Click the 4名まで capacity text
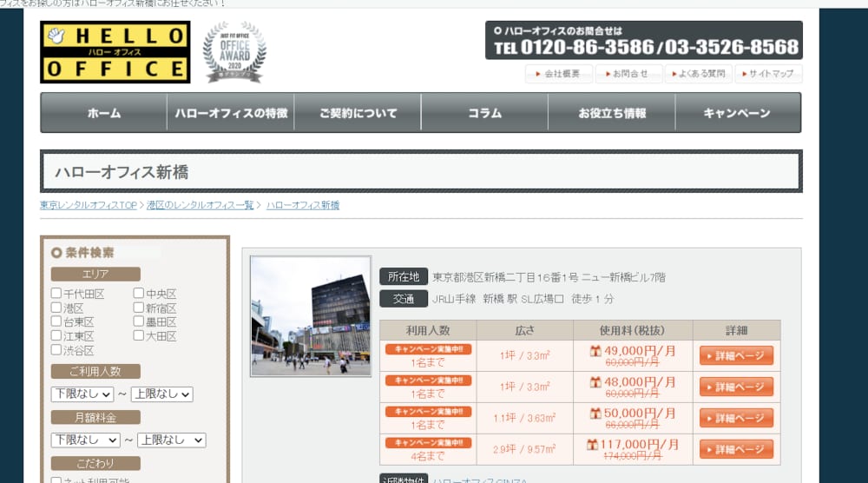868x483 pixels. coord(427,456)
